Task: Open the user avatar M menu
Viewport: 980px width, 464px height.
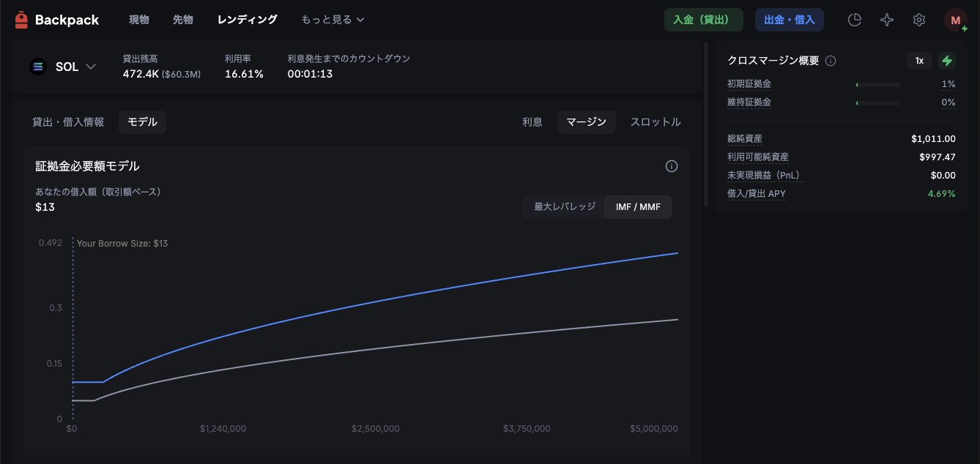Action: click(x=955, y=20)
